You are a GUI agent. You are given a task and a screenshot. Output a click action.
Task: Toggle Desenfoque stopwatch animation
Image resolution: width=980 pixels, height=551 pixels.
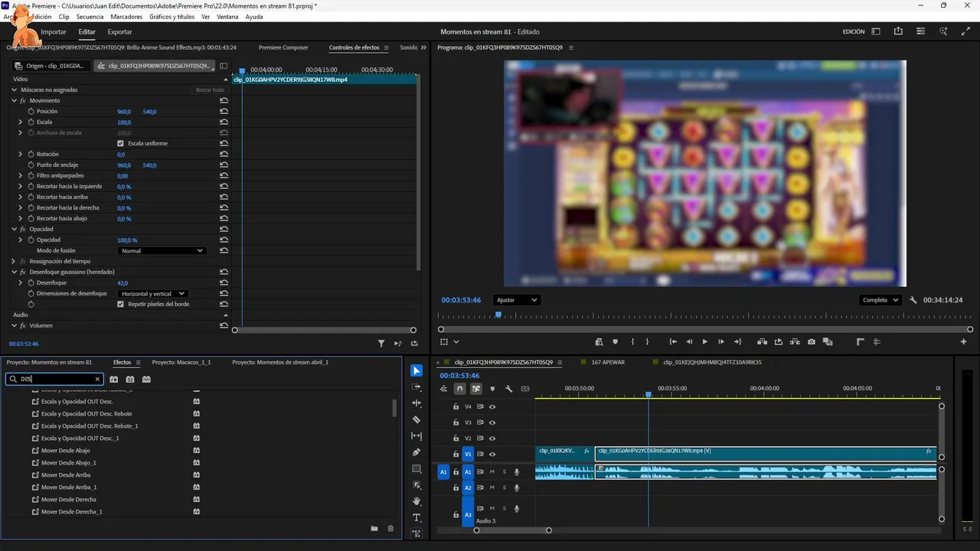(x=31, y=283)
